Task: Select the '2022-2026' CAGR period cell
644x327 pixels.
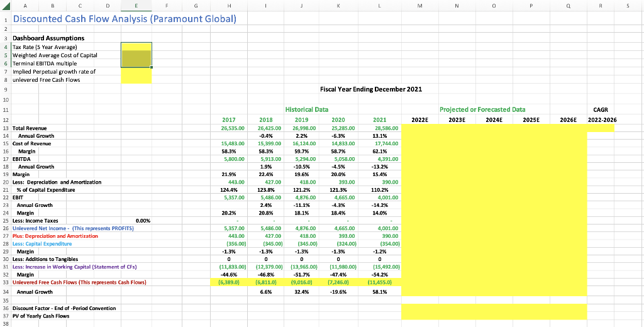Action: (x=602, y=120)
